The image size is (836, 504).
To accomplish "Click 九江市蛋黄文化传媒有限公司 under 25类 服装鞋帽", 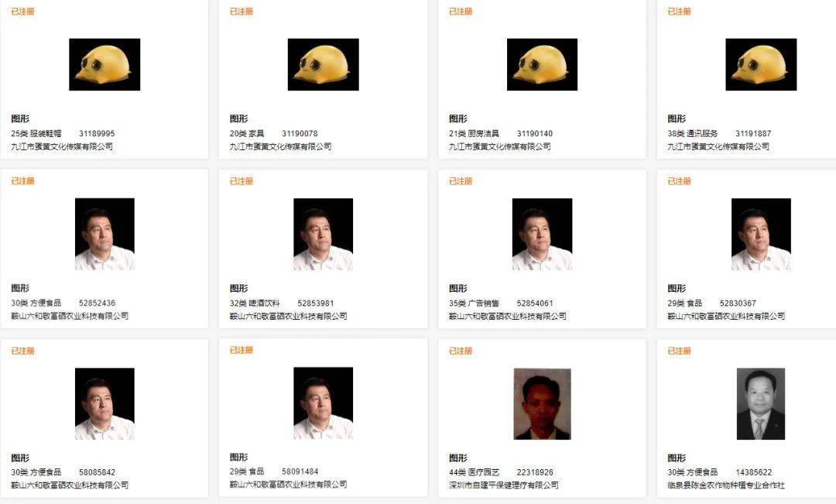I will pos(62,146).
